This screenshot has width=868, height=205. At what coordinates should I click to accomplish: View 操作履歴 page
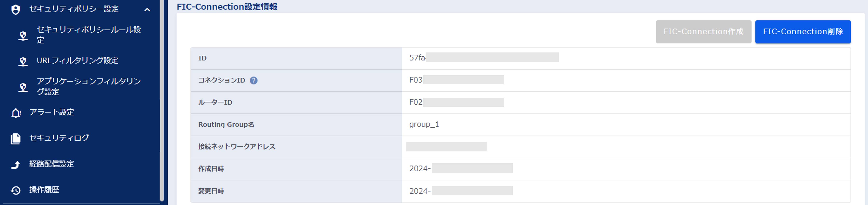click(44, 190)
